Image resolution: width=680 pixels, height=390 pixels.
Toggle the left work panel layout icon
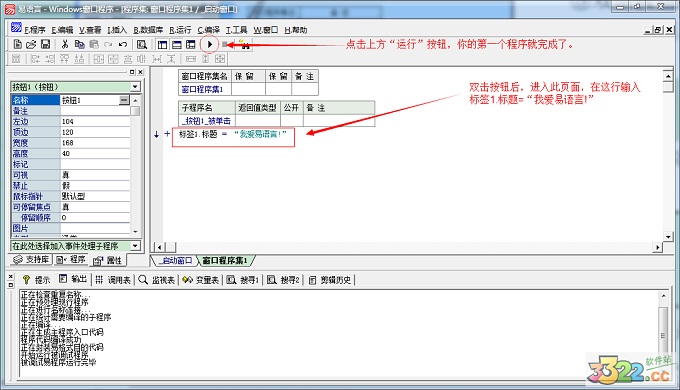point(163,44)
